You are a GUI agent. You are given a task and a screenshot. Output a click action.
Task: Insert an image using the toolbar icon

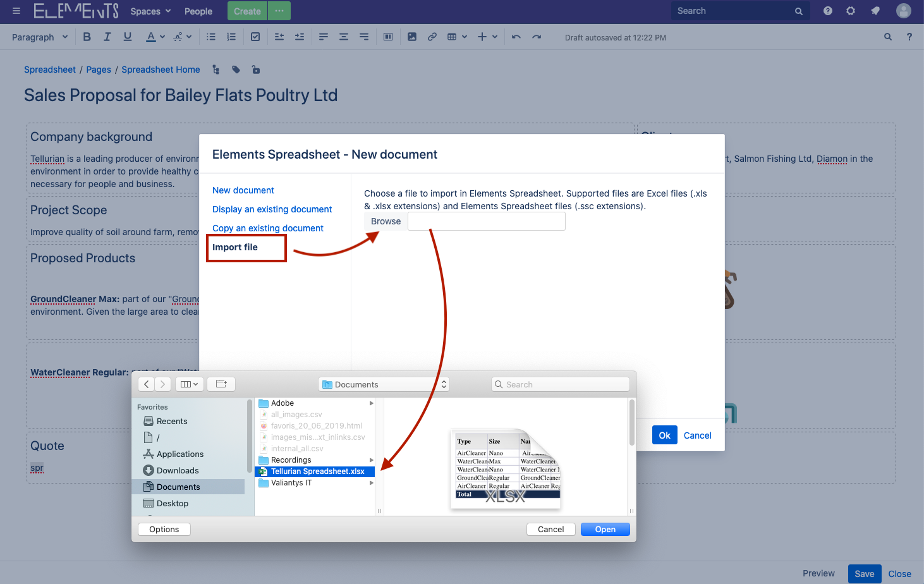click(x=412, y=37)
